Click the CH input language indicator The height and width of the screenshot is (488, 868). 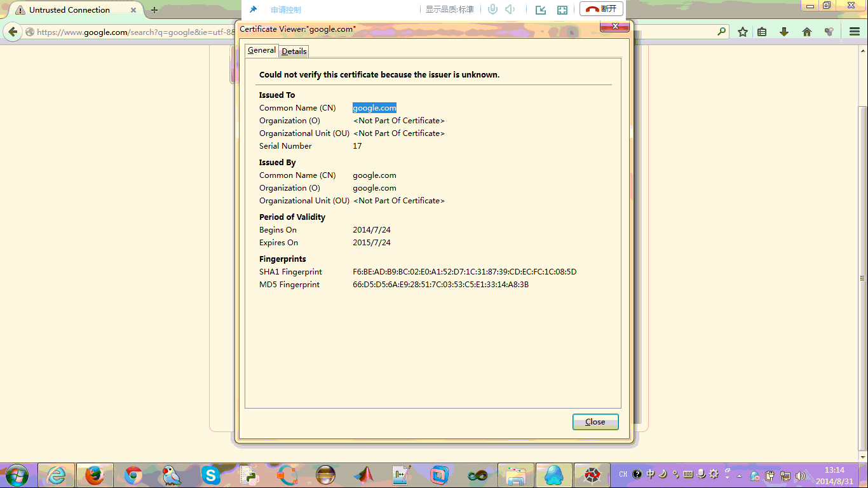click(623, 475)
